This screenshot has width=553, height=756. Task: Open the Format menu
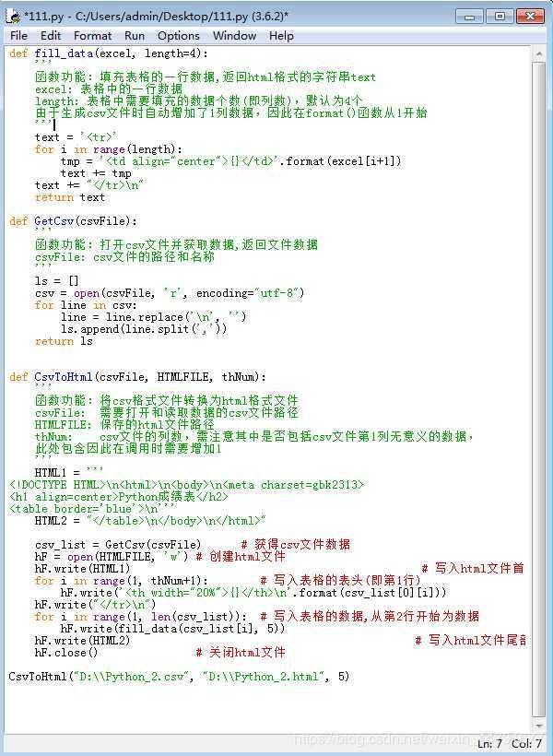(92, 36)
